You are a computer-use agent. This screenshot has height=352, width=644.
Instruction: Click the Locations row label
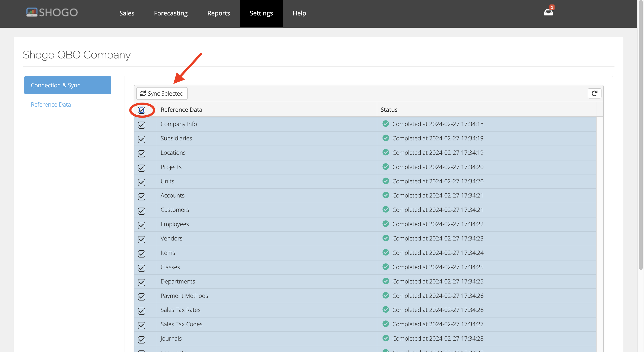(x=173, y=152)
